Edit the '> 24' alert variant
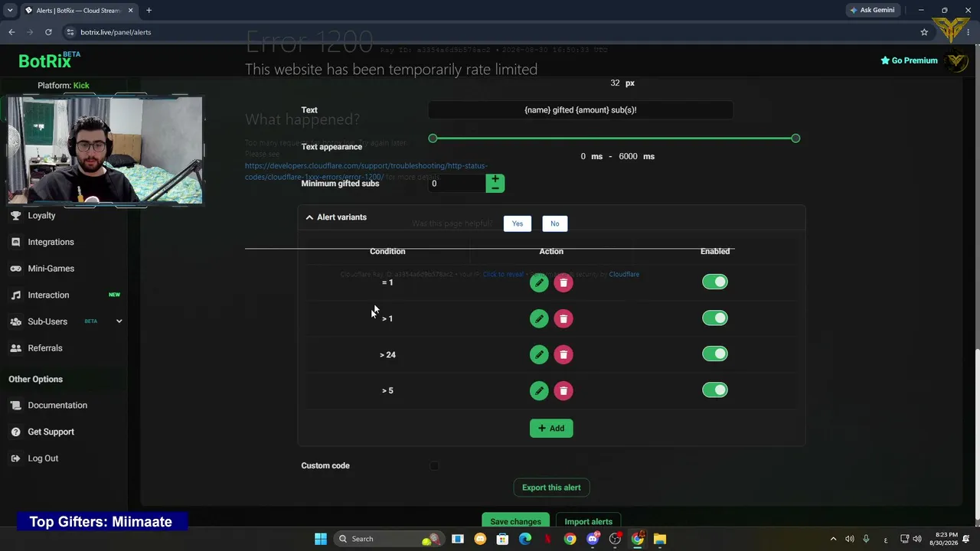 [539, 355]
